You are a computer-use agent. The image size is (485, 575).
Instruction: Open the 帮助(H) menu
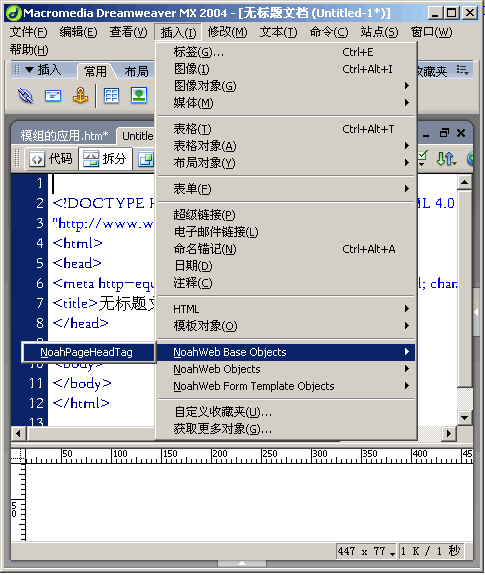[x=29, y=50]
